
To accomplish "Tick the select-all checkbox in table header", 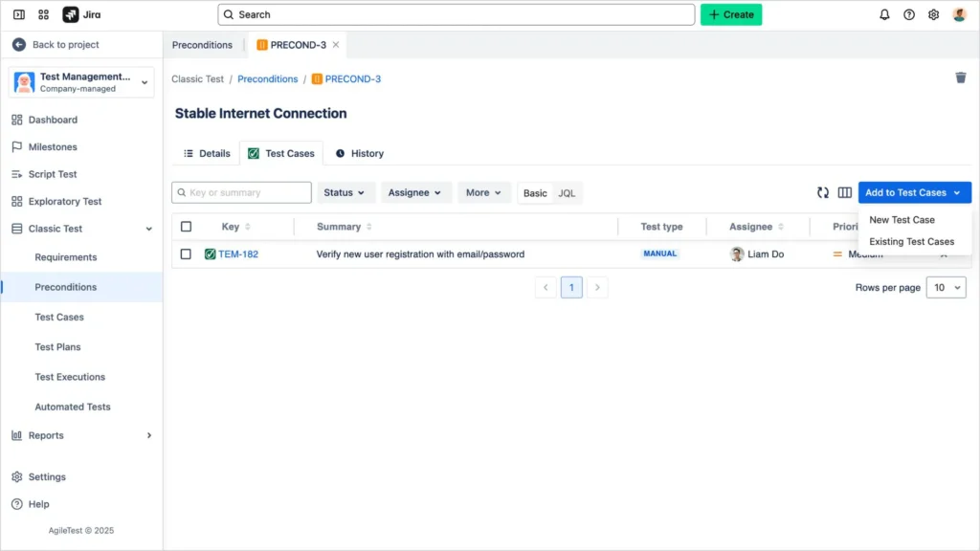I will [x=186, y=227].
